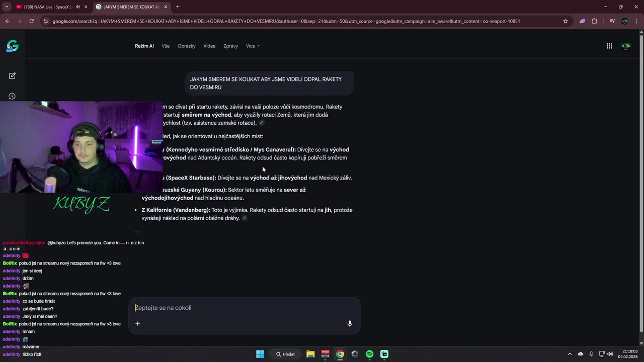The width and height of the screenshot is (644, 362).
Task: Click the address bar URL
Action: tap(286, 21)
